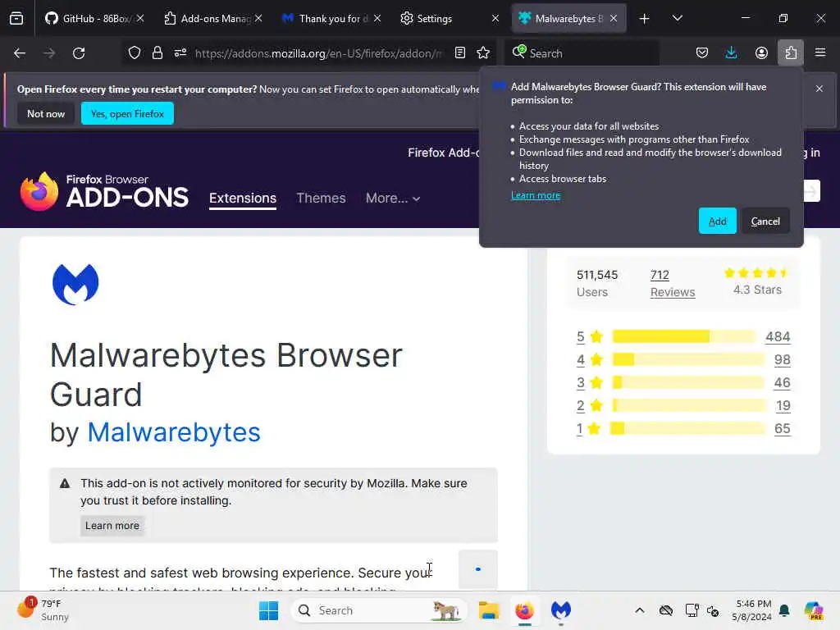The image size is (840, 630).
Task: Open the Firefox account icon
Action: click(x=761, y=53)
